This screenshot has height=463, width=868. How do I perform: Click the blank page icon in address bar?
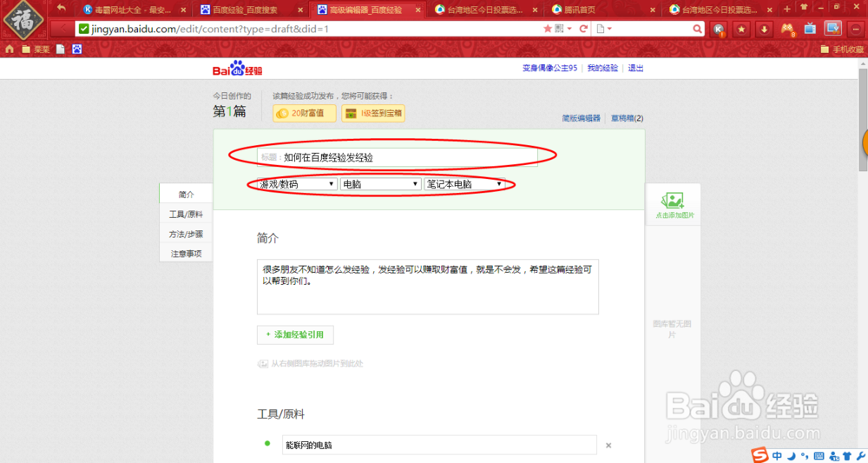pyautogui.click(x=600, y=29)
